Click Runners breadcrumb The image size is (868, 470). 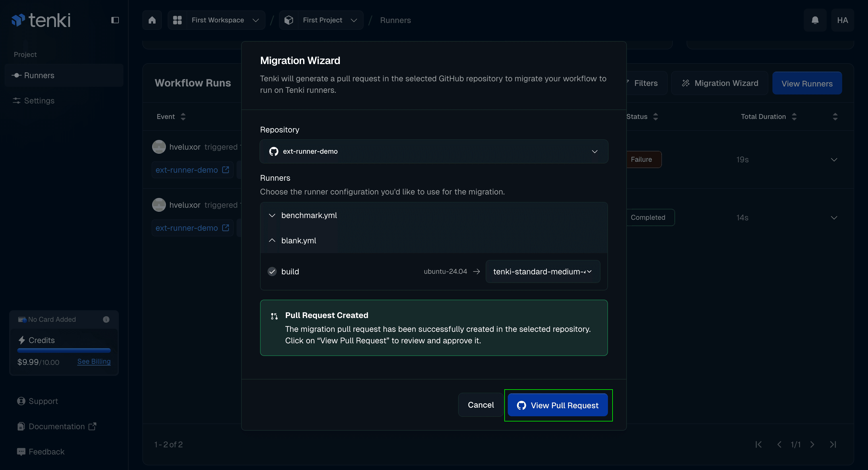395,20
